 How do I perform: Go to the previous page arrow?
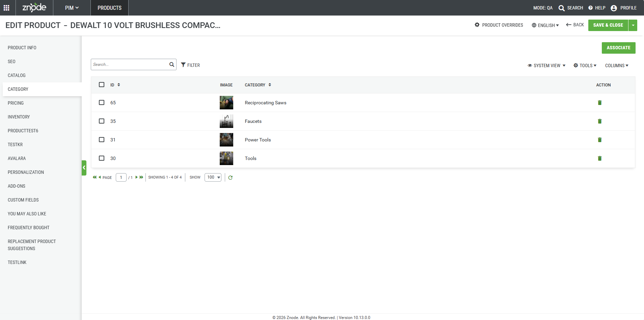click(100, 177)
